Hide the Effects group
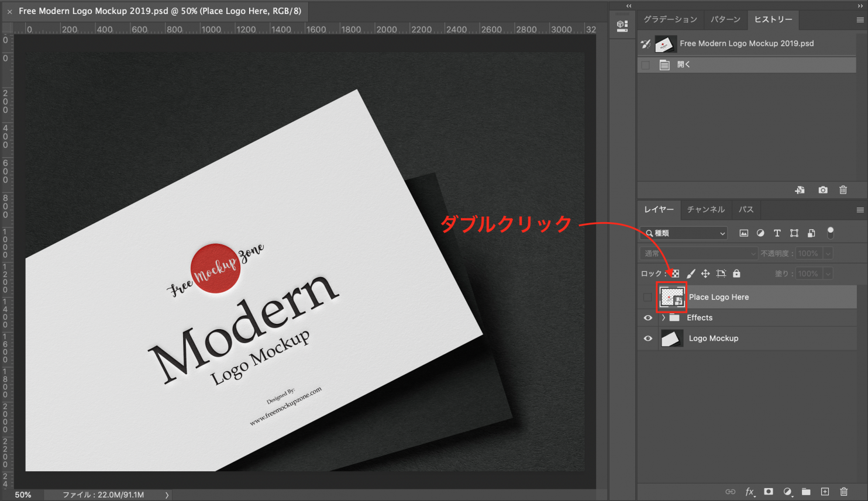The image size is (868, 501). [647, 317]
